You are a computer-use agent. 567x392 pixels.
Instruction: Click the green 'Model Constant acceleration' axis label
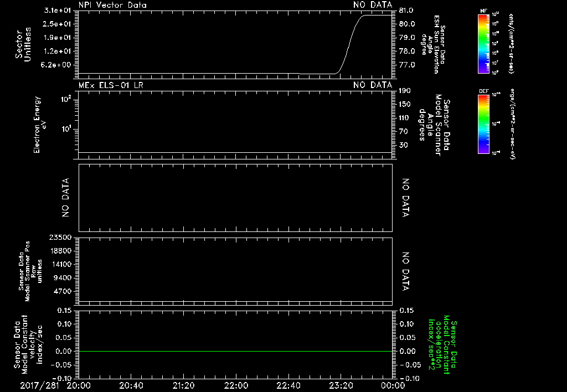tap(442, 345)
